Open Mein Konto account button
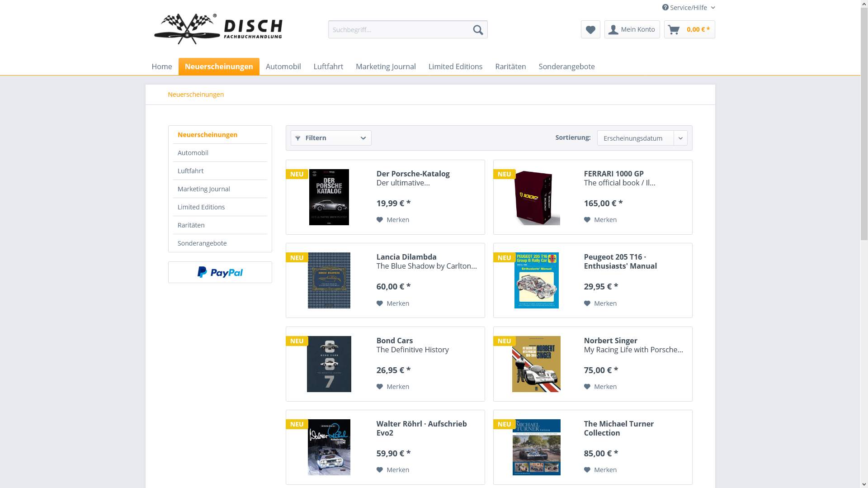Screen dimensions: 868x488 point(632,29)
